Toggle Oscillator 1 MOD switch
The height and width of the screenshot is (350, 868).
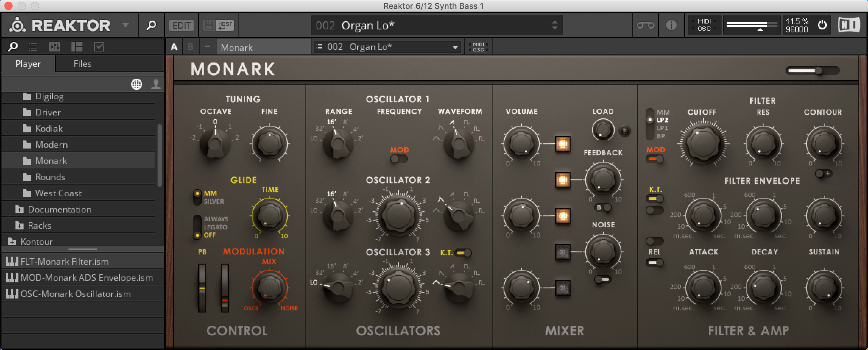coord(399,159)
